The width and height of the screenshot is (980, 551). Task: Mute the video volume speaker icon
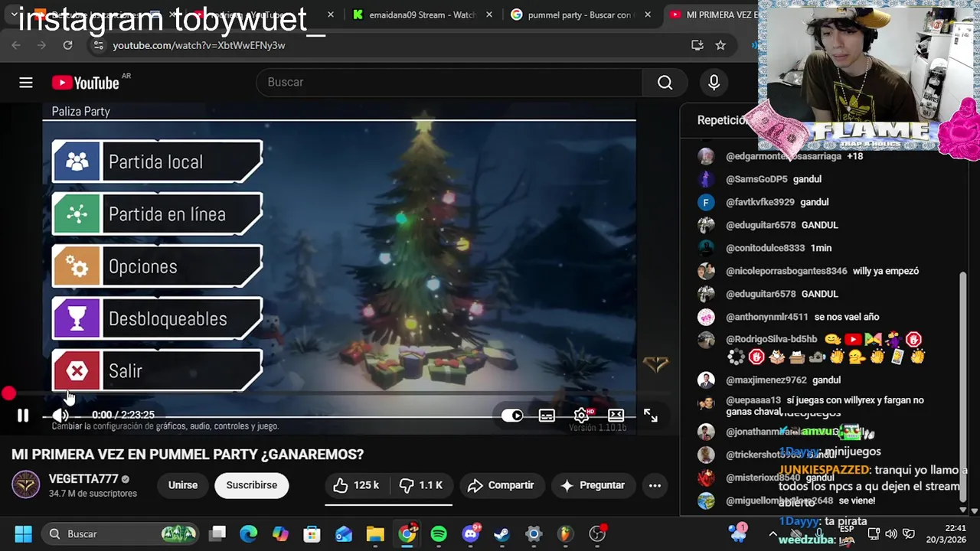[x=60, y=416]
